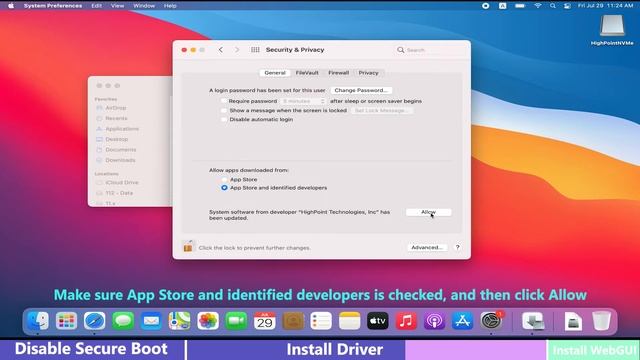The height and width of the screenshot is (360, 640).
Task: Open Wi-Fi status menu
Action: coord(538,6)
